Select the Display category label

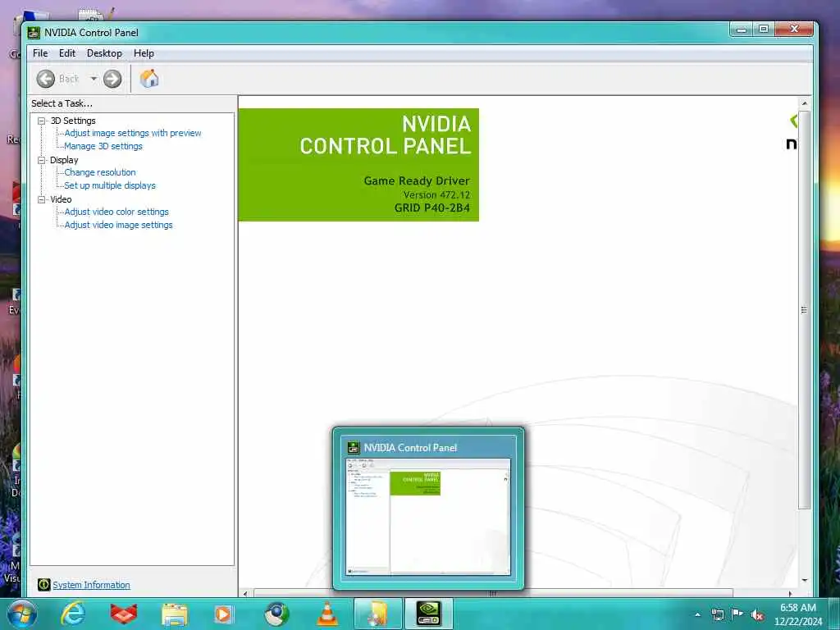click(64, 160)
